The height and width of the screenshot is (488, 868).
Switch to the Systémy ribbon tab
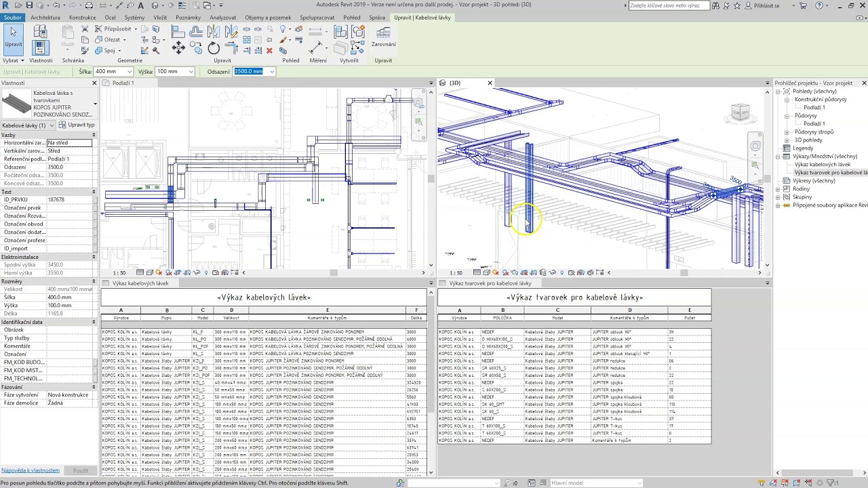[x=134, y=18]
